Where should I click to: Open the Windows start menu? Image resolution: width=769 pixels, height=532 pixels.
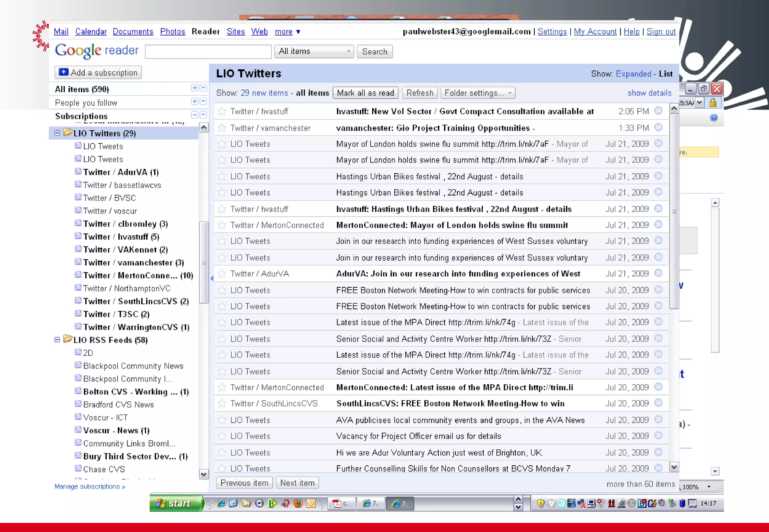[x=176, y=503]
